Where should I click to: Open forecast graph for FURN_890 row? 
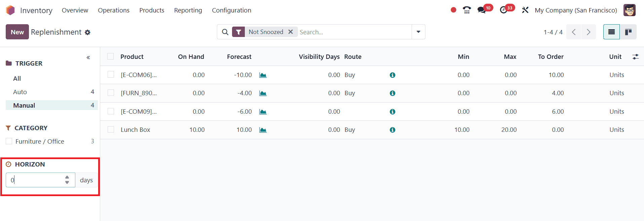(x=263, y=93)
